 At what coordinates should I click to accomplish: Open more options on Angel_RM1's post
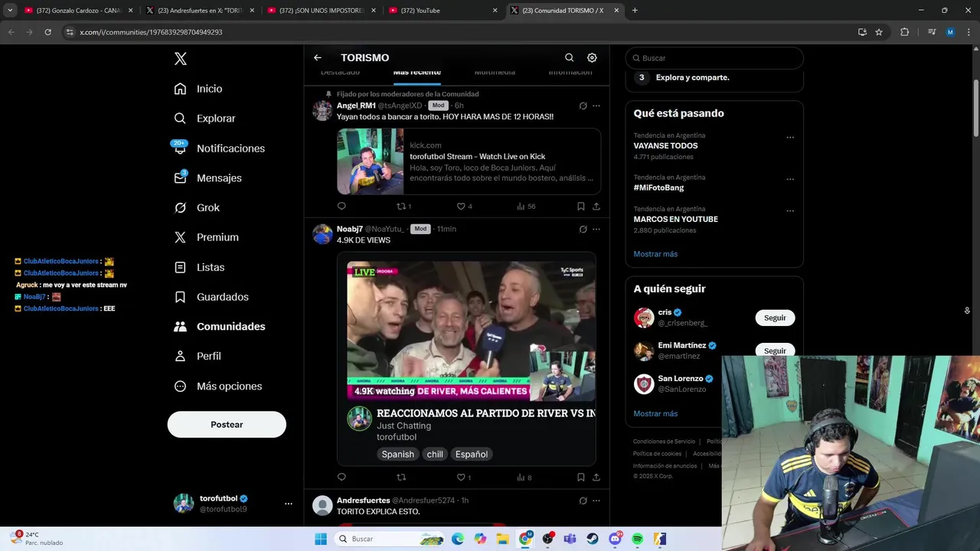[x=596, y=106]
